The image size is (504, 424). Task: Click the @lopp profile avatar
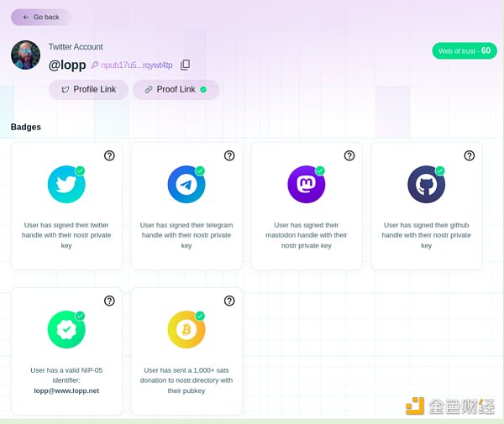click(x=25, y=55)
